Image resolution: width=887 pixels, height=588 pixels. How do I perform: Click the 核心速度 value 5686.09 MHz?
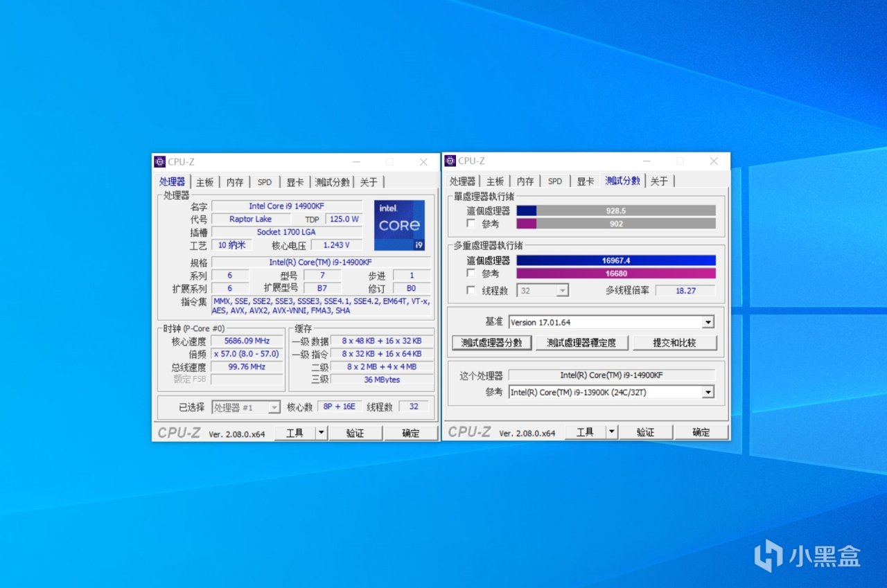[247, 341]
